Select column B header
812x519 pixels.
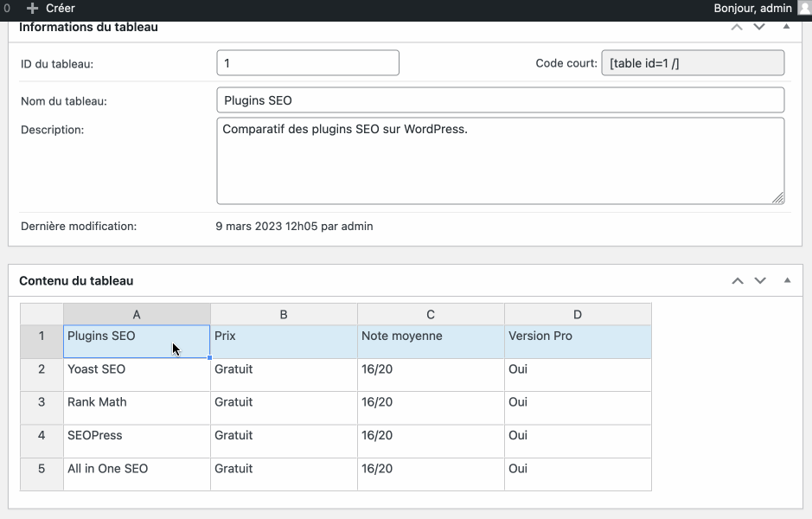[284, 314]
